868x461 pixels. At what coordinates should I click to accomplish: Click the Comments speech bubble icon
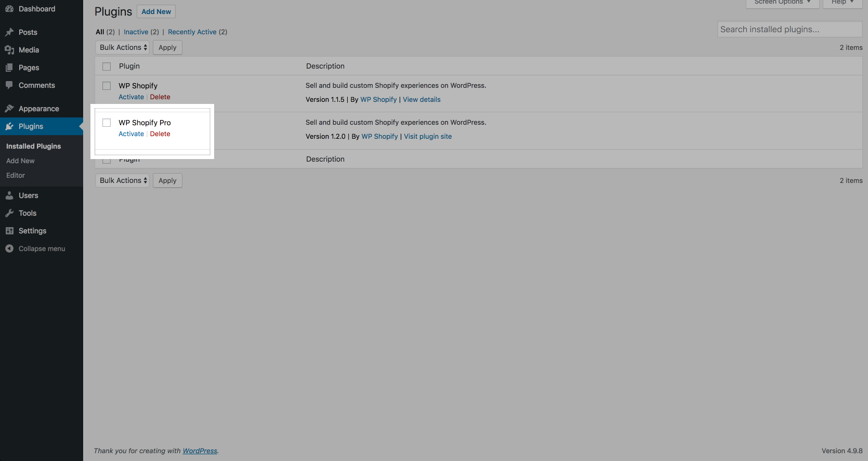9,85
